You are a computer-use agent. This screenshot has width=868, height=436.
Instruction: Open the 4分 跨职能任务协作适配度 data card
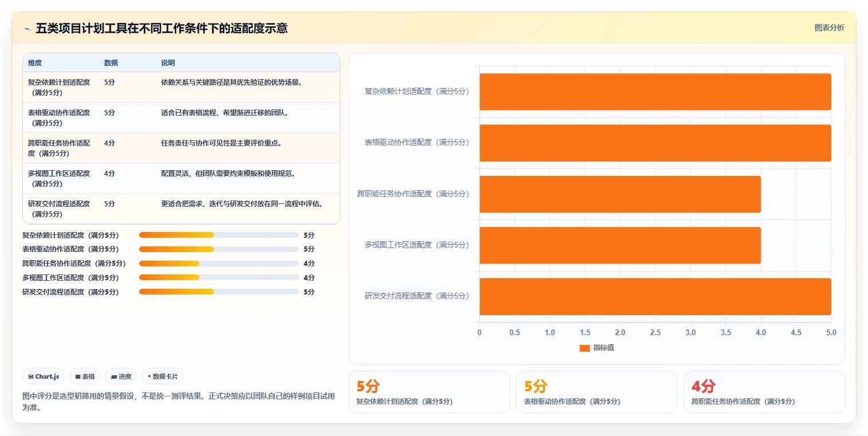tap(764, 392)
